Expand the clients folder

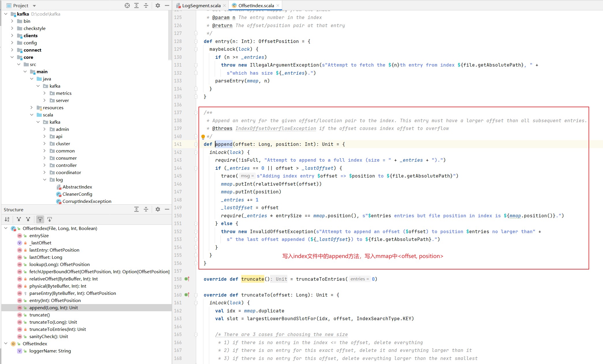point(12,35)
